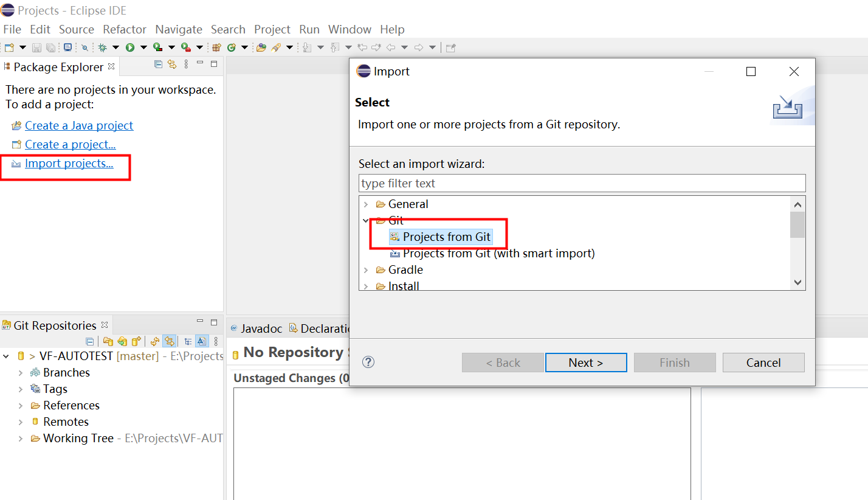Click the Forward navigation arrow icon
This screenshot has height=500, width=868.
(419, 47)
